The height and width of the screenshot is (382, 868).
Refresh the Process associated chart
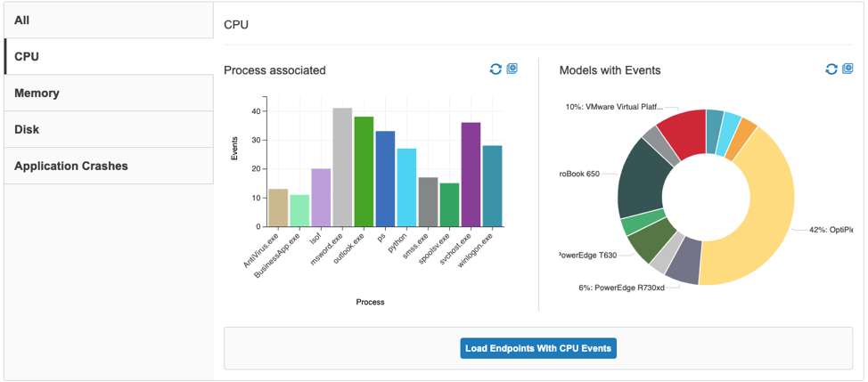[495, 69]
